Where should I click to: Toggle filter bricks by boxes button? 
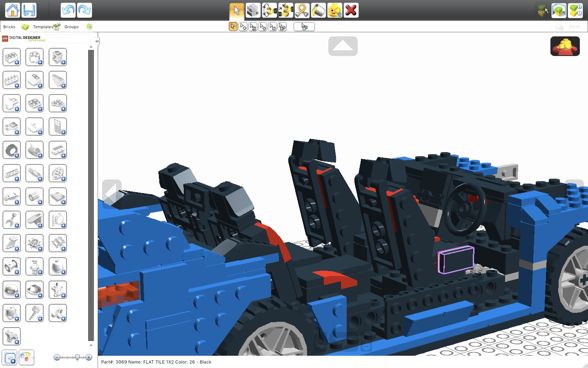(9, 358)
